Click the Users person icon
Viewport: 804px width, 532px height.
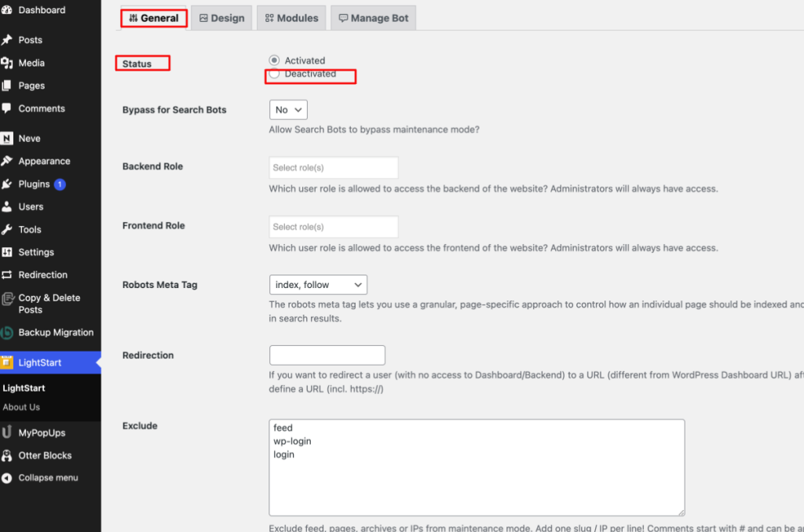click(x=6, y=206)
